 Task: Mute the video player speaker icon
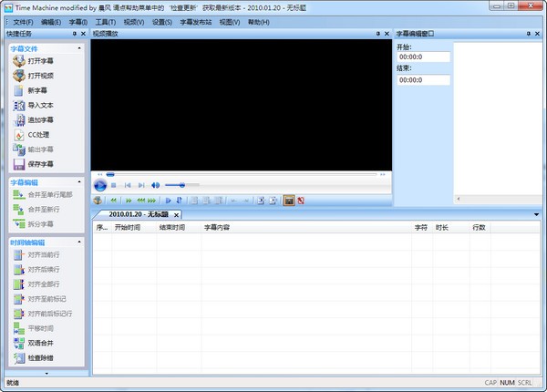155,185
